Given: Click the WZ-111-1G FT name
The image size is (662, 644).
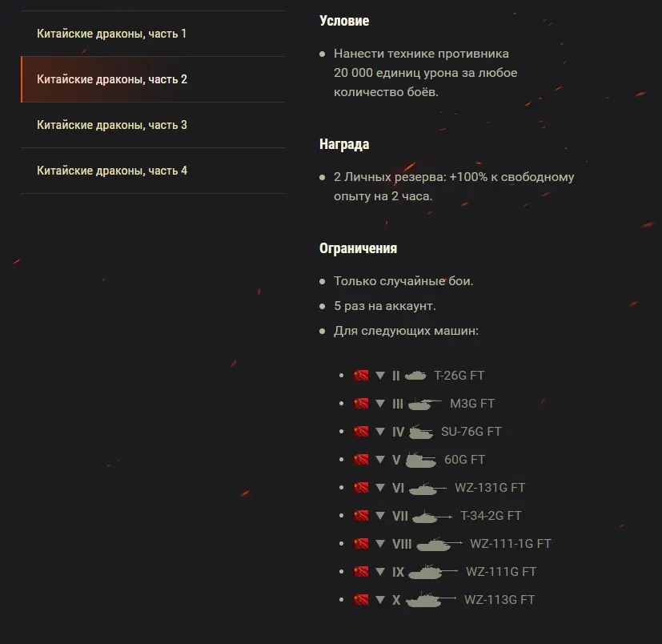Looking at the screenshot, I should 511,544.
